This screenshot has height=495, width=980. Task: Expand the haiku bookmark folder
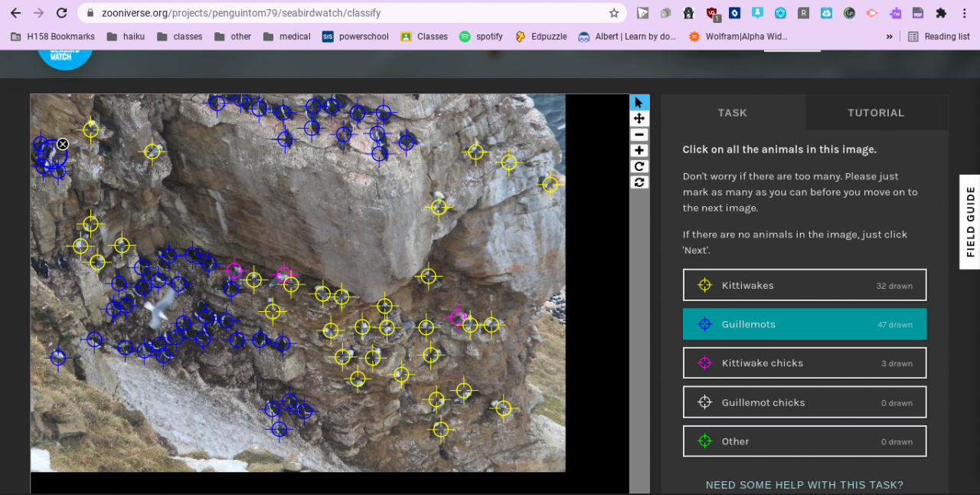(x=126, y=36)
